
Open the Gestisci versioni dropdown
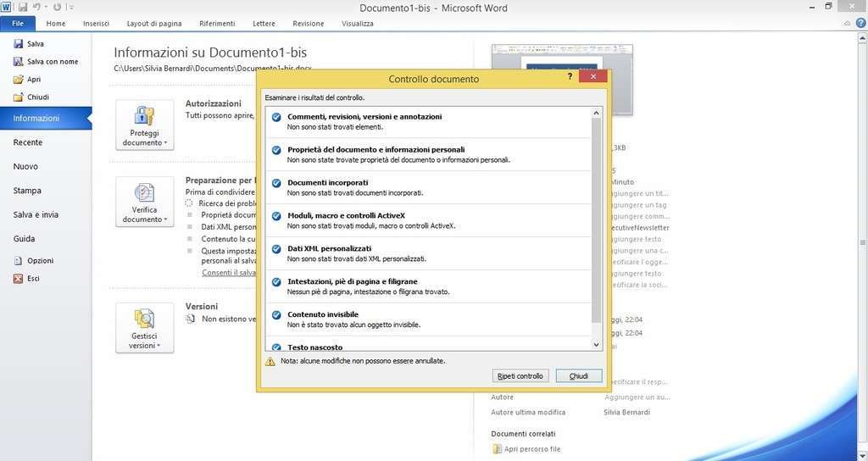[x=144, y=328]
